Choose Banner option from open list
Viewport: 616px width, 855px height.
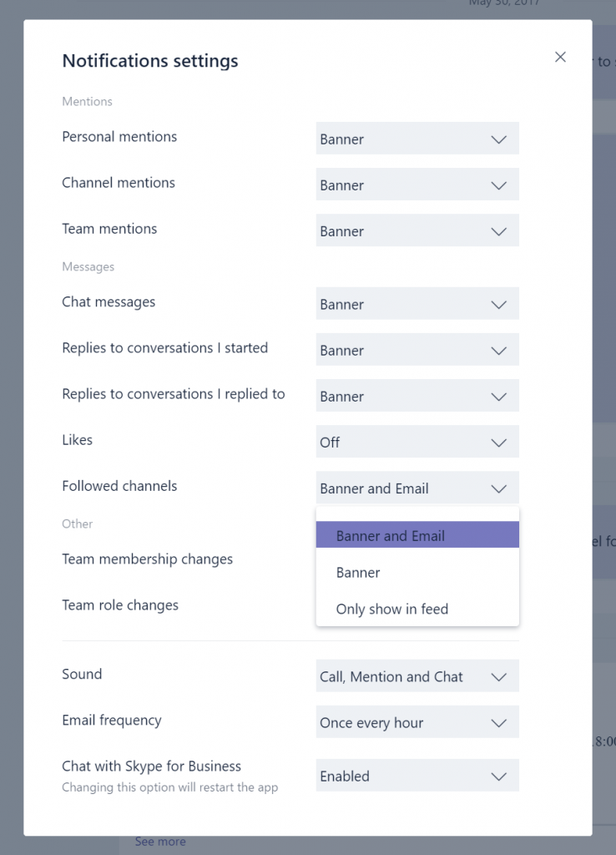pos(417,572)
